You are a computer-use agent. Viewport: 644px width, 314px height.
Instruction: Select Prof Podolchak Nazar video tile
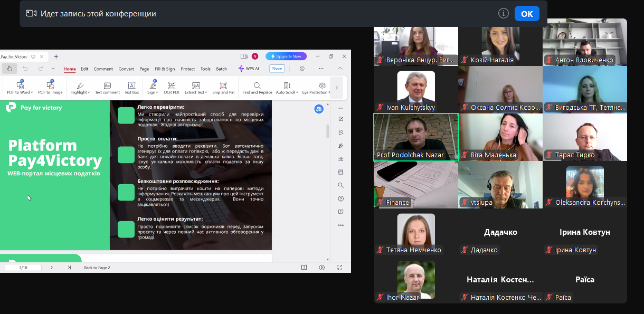coord(416,137)
